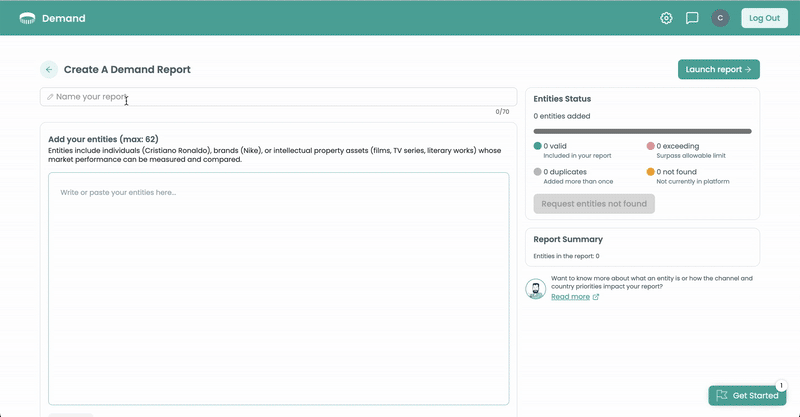Click 'Add your entities (max: 62)' label
Viewport: 800px width, 417px height.
103,139
